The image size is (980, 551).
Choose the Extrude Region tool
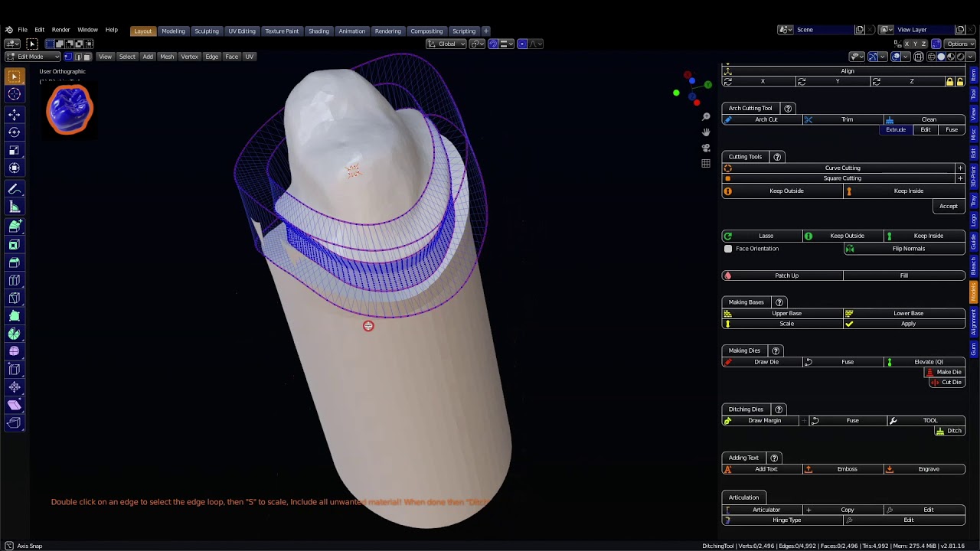coord(14,227)
